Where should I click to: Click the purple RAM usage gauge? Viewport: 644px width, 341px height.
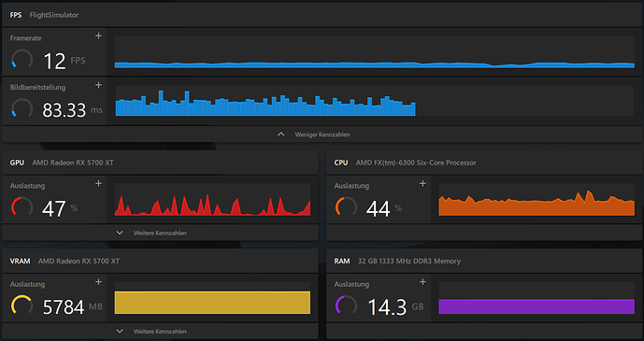click(x=346, y=305)
